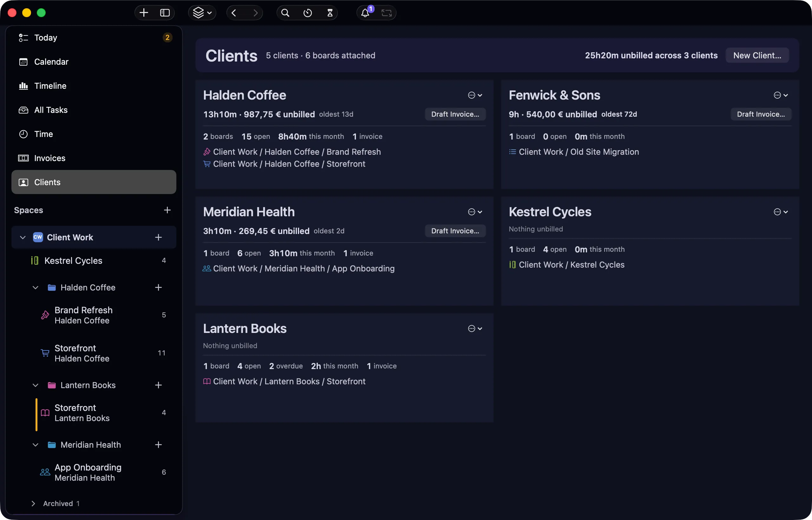Click the plus icon in the toolbar

[144, 13]
